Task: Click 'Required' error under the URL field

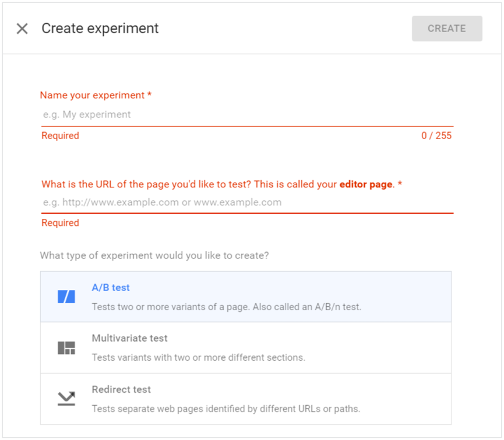Action: (60, 223)
